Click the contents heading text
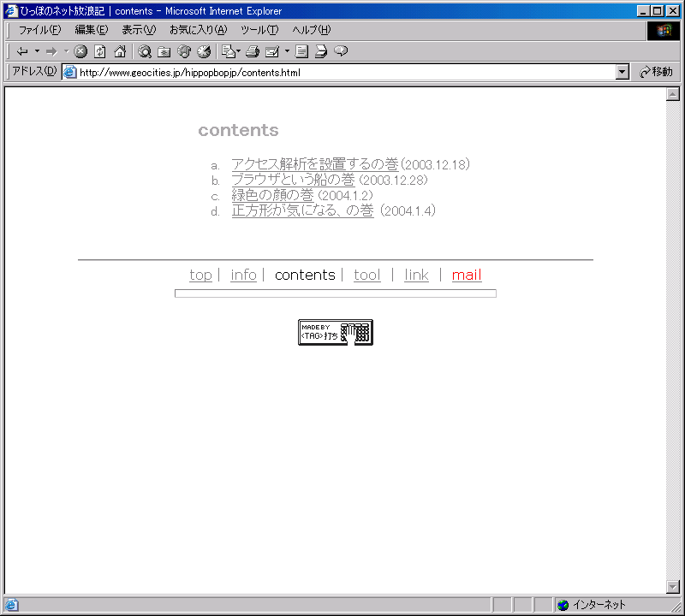This screenshot has height=616, width=685. (x=238, y=130)
